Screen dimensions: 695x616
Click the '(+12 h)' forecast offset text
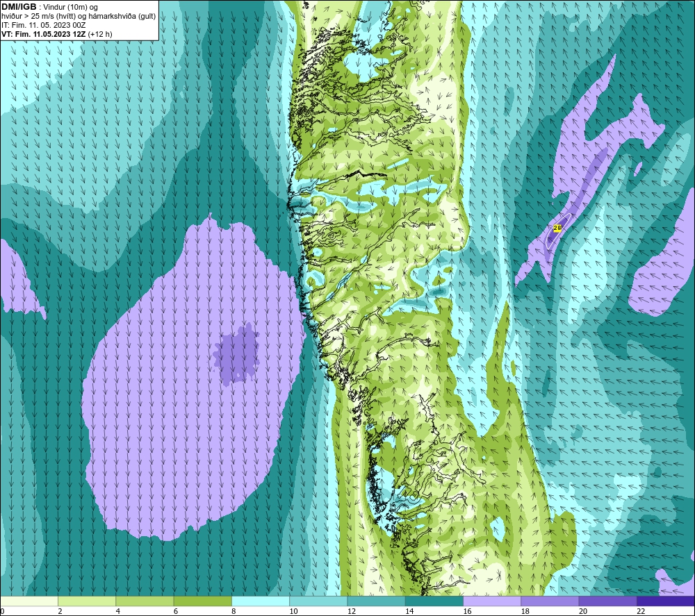pyautogui.click(x=100, y=34)
